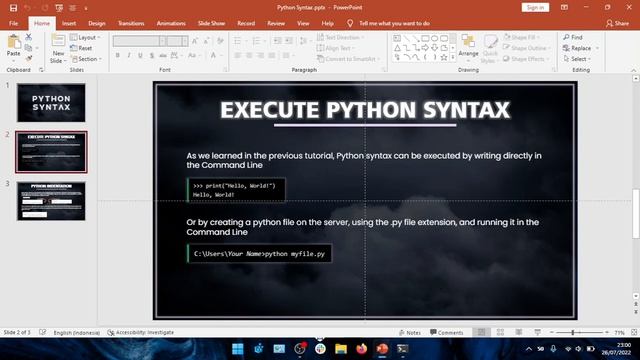The image size is (640, 360).
Task: Switch to the Insert tab
Action: 69,23
